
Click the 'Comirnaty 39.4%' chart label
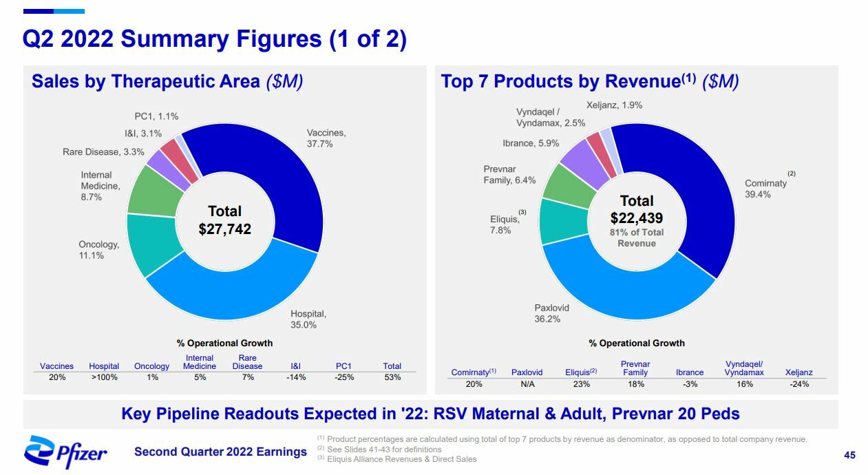[766, 189]
